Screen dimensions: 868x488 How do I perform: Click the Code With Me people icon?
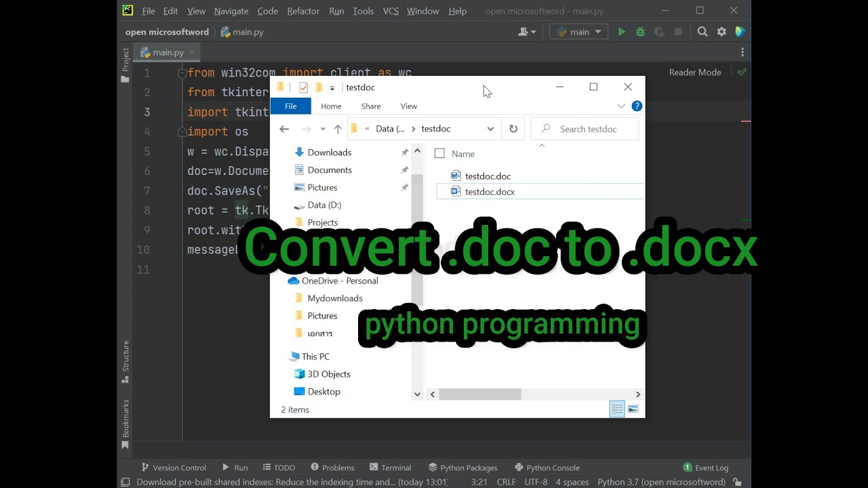[x=527, y=32]
